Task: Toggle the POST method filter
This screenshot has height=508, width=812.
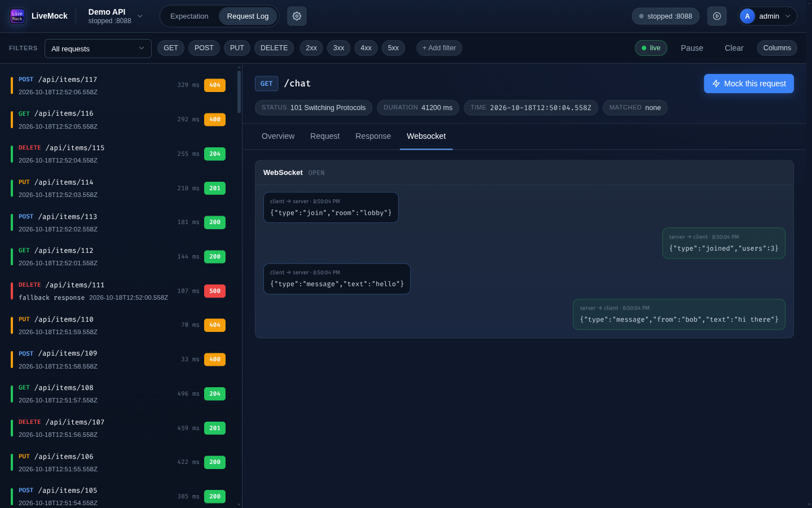Action: (x=204, y=48)
